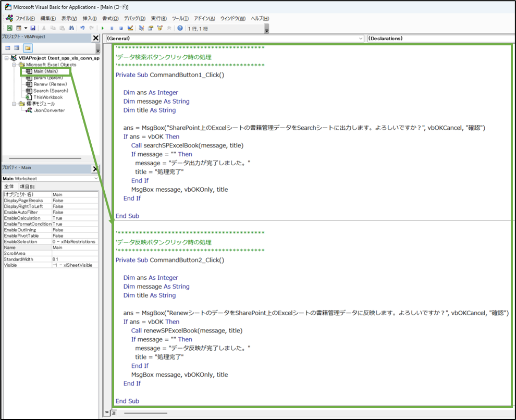
Task: Open the Object Browser toolbar icon
Action: 160,28
